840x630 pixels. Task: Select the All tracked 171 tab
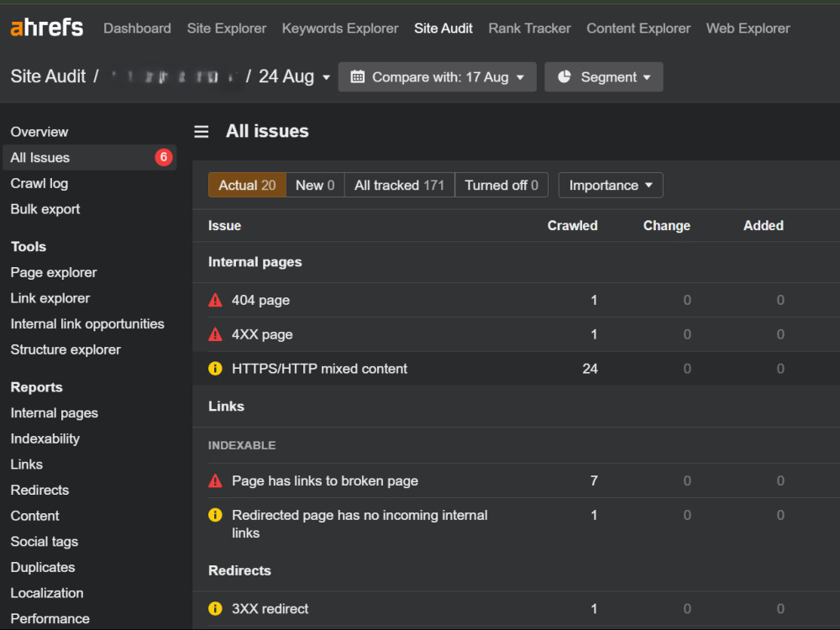(x=399, y=185)
